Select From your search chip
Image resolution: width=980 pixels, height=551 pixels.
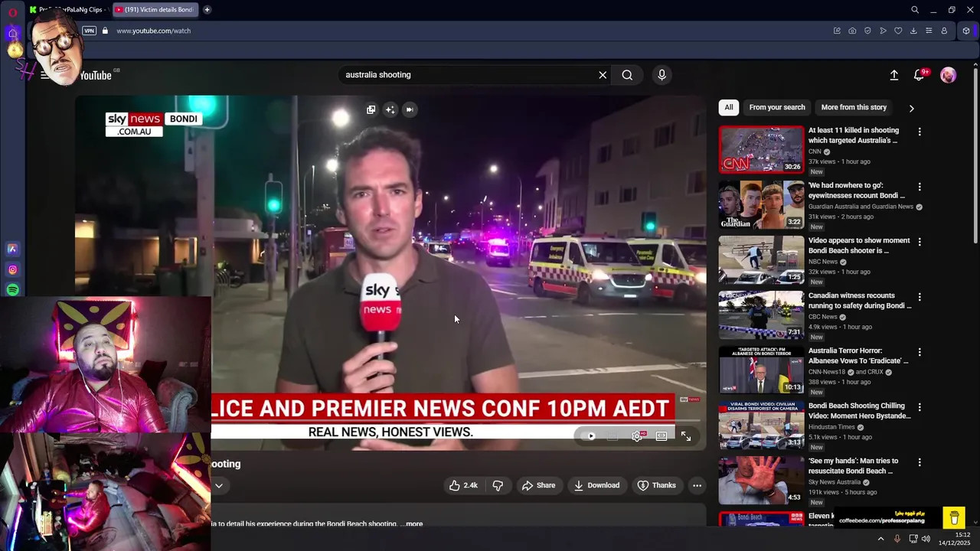[x=777, y=108]
